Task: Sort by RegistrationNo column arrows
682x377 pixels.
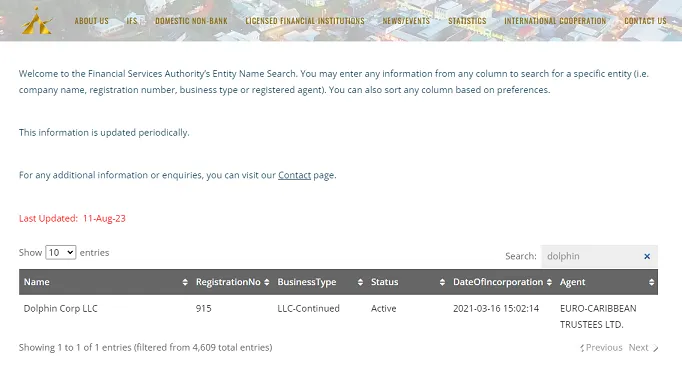Action: pyautogui.click(x=267, y=282)
